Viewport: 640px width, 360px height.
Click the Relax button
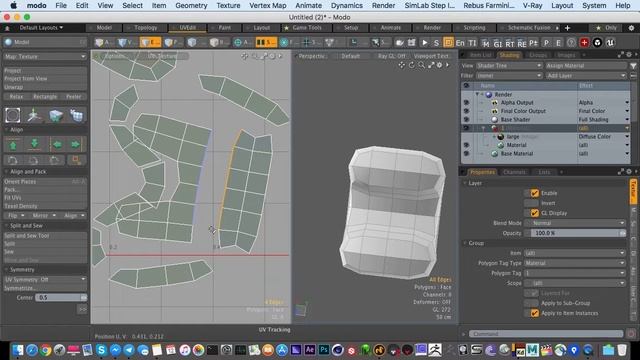pos(16,97)
